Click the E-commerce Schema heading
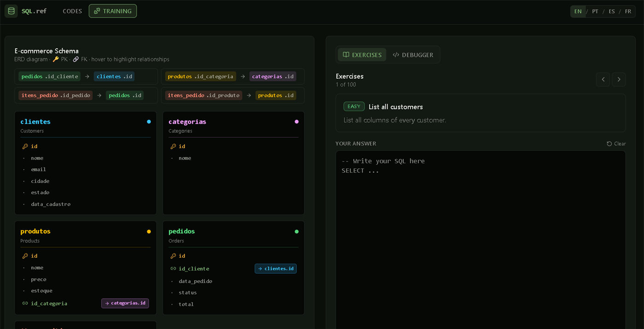 (x=46, y=51)
